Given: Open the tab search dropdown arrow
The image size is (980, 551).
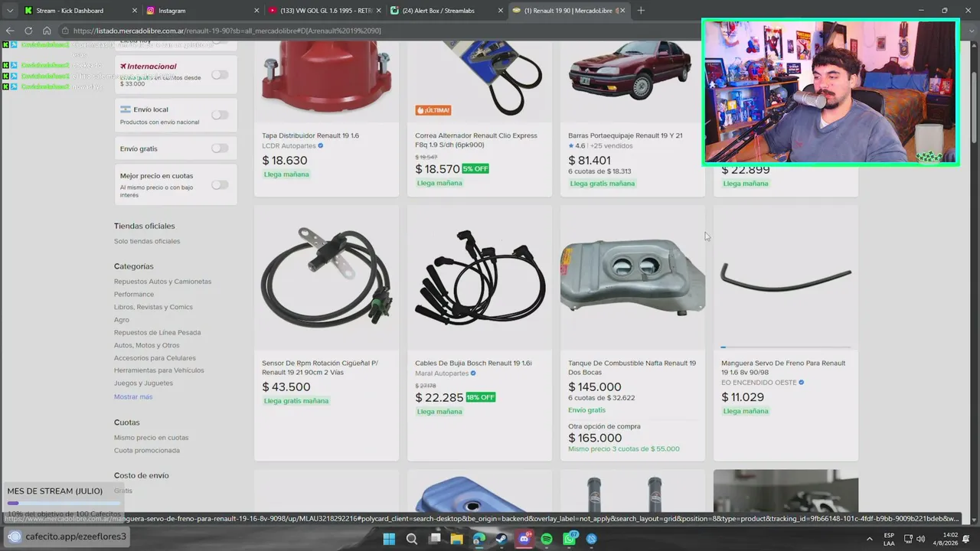Looking at the screenshot, I should pos(9,11).
